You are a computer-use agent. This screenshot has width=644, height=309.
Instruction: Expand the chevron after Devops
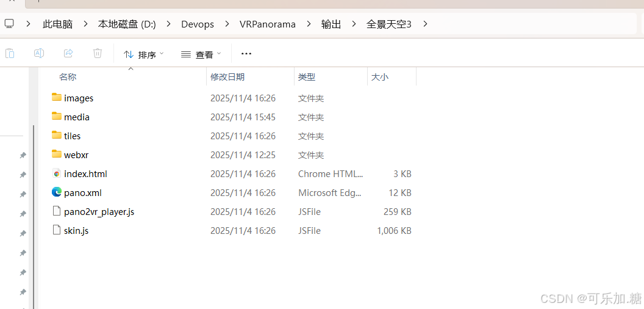click(x=227, y=24)
